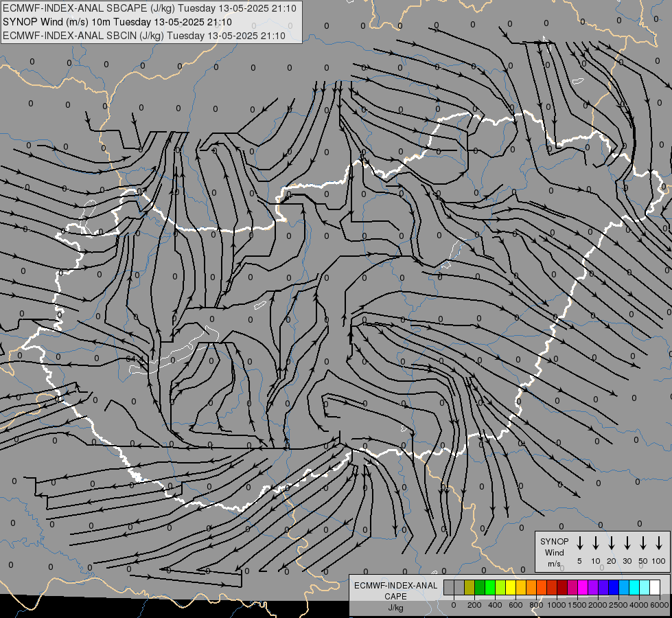Pick the pure yellow CAPE legend swatch
Screen dimensions: 672x618
click(x=511, y=587)
